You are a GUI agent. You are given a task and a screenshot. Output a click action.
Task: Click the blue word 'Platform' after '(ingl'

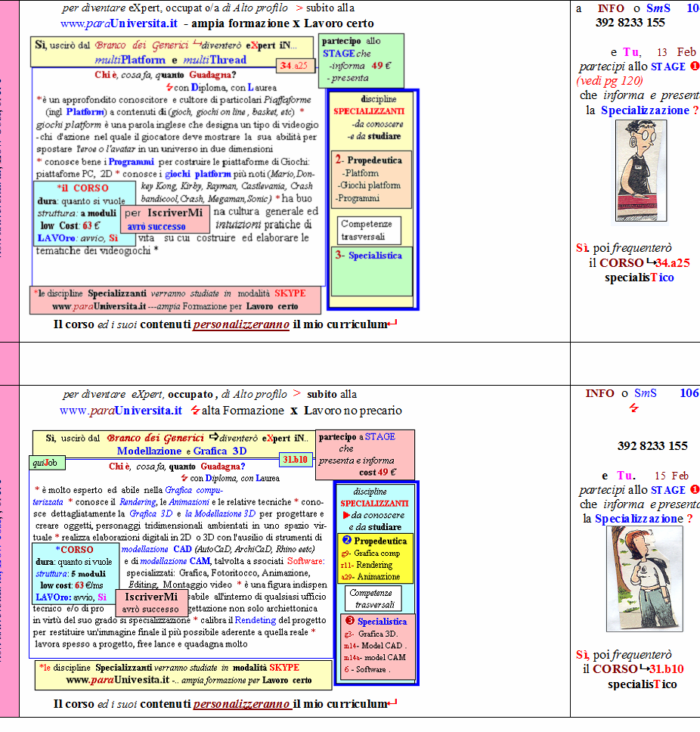click(x=85, y=112)
